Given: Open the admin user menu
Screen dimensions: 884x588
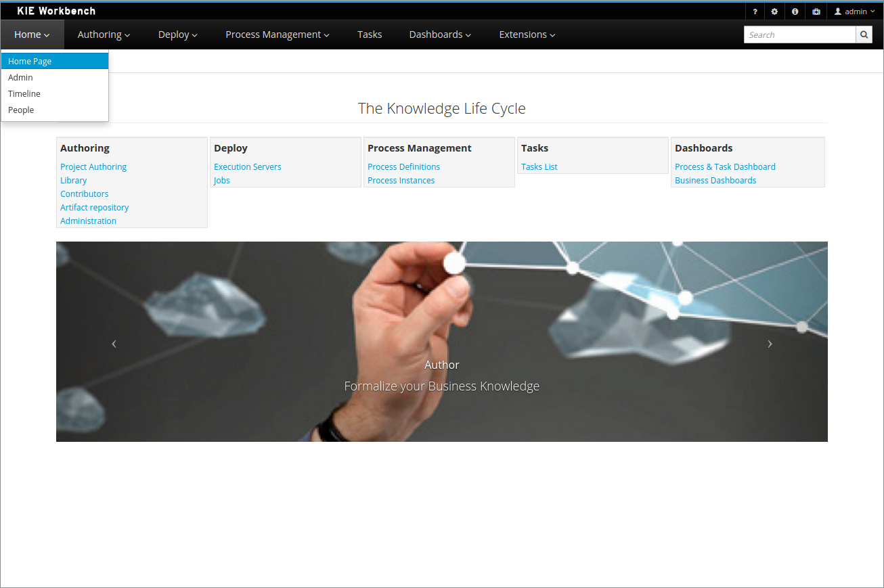Looking at the screenshot, I should click(854, 12).
